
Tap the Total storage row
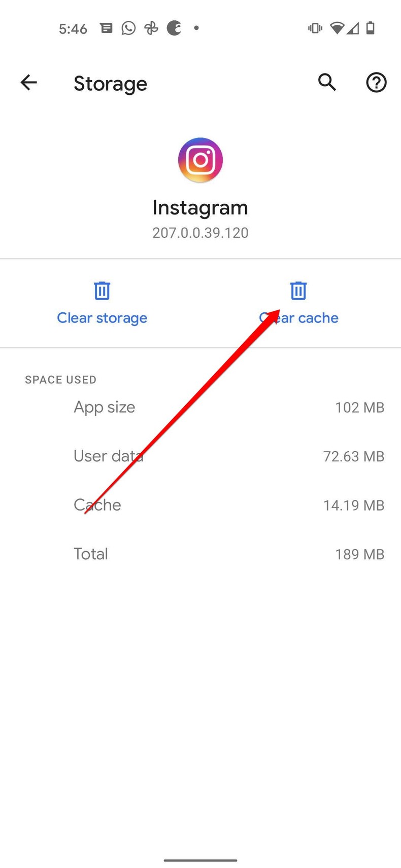[x=200, y=554]
